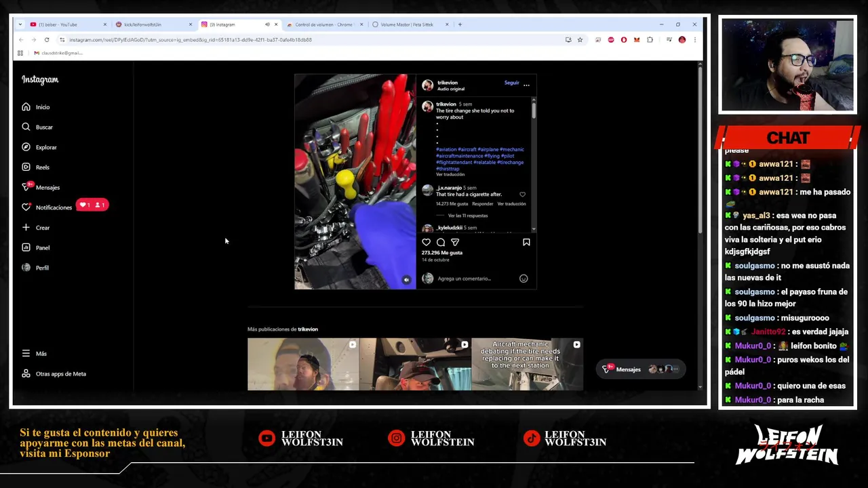This screenshot has height=488, width=868.
Task: Click the comments panel scrollbar
Action: [x=534, y=110]
